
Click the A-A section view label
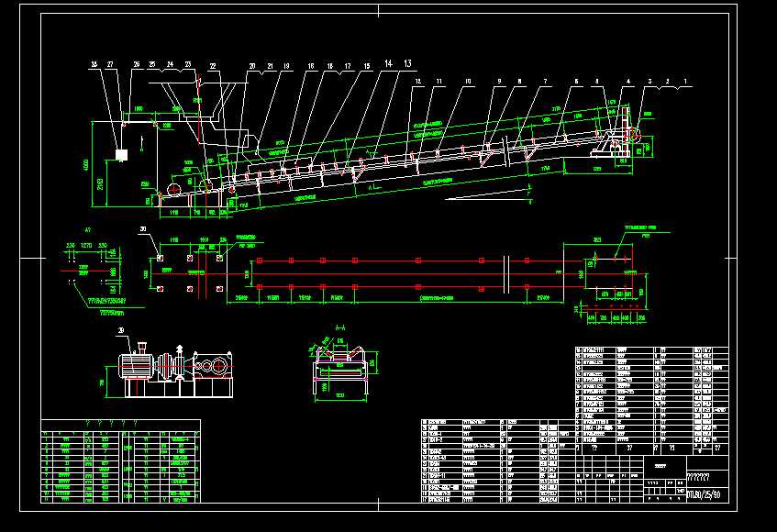point(340,327)
